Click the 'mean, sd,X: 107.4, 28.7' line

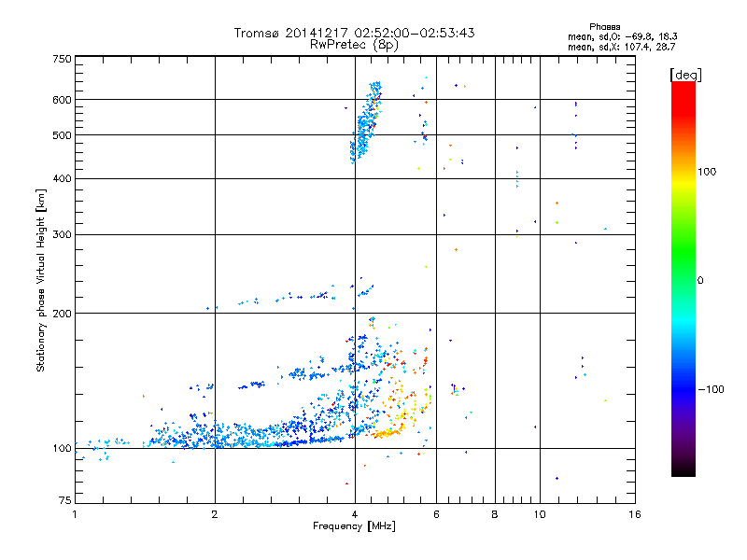click(x=621, y=48)
